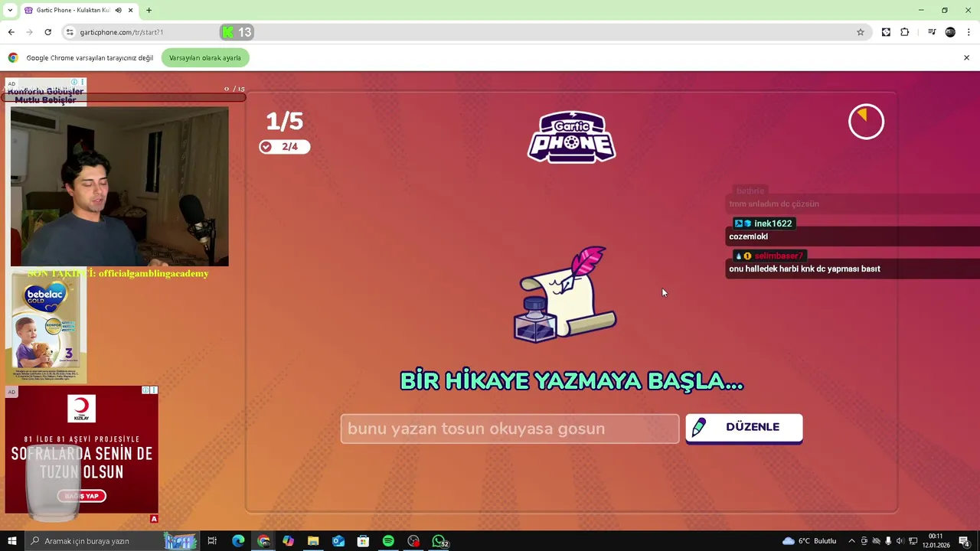980x551 pixels.
Task: Open Outlook from the taskbar
Action: [x=338, y=541]
